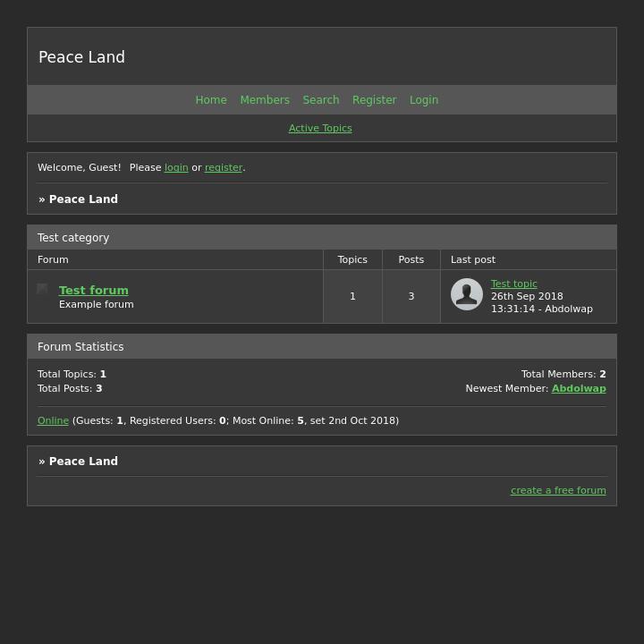Click Login in the navigation bar
The image size is (644, 644).
(424, 100)
